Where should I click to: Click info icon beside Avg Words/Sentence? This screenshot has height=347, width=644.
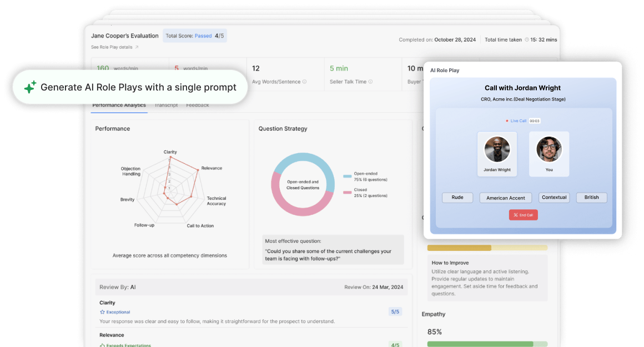coord(304,82)
